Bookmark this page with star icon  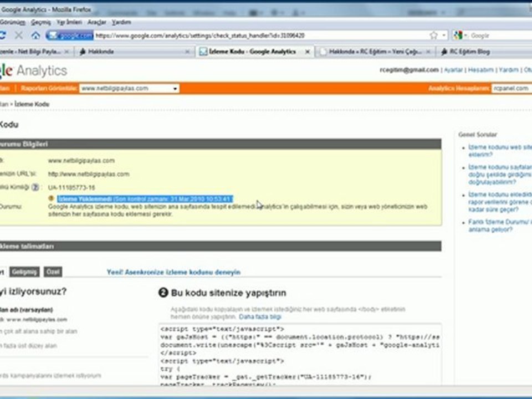(433, 35)
